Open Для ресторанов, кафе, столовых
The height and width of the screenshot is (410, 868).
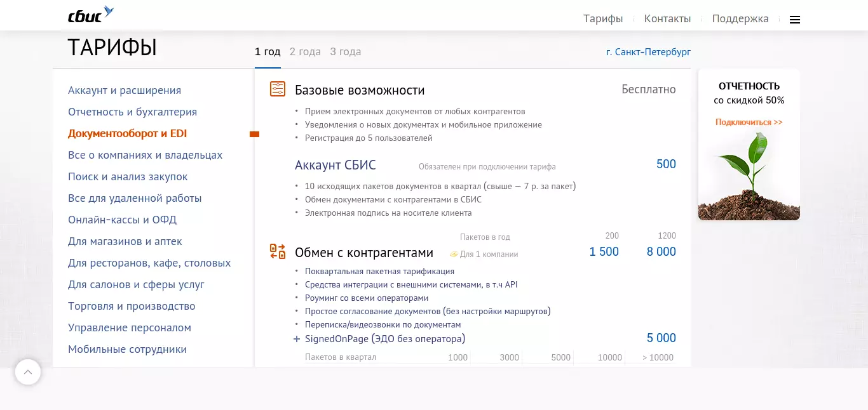[149, 263]
